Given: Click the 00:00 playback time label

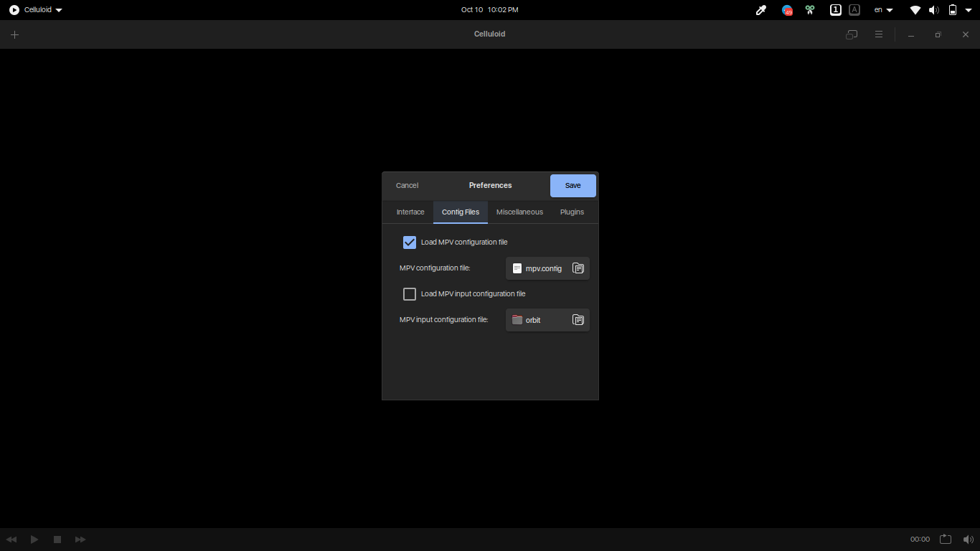Looking at the screenshot, I should (920, 540).
